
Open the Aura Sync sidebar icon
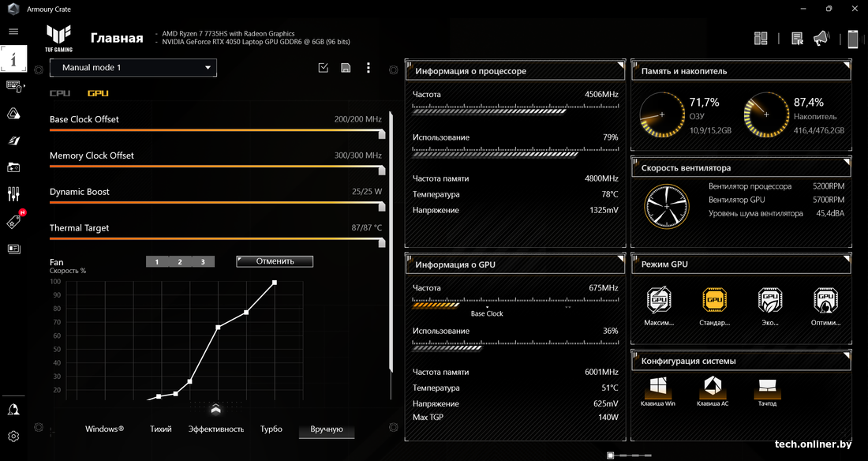(13, 114)
